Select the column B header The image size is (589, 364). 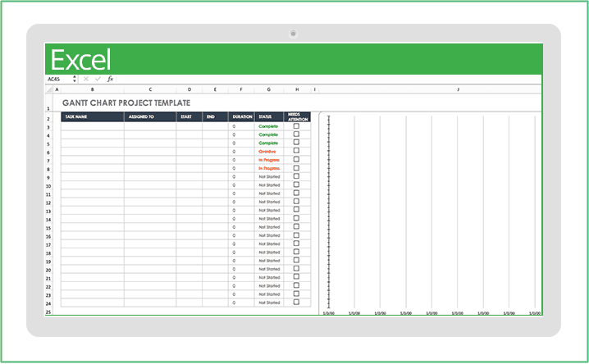pyautogui.click(x=92, y=89)
